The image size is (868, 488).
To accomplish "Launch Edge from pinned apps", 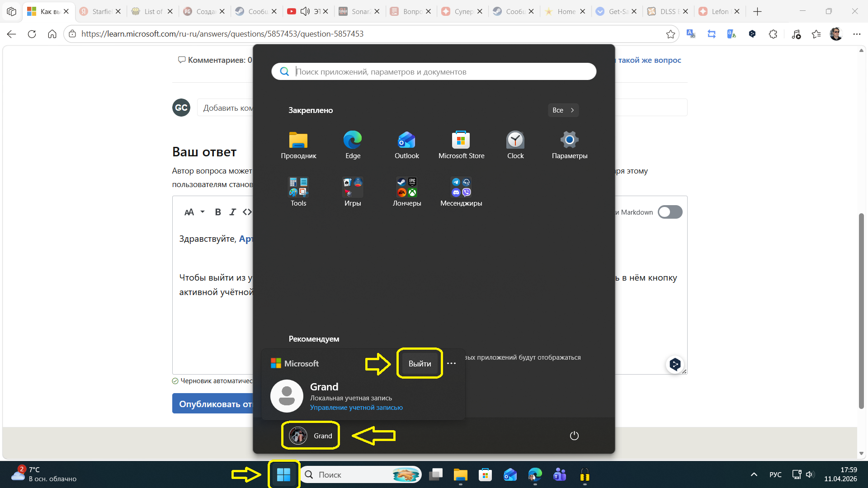I will point(353,145).
